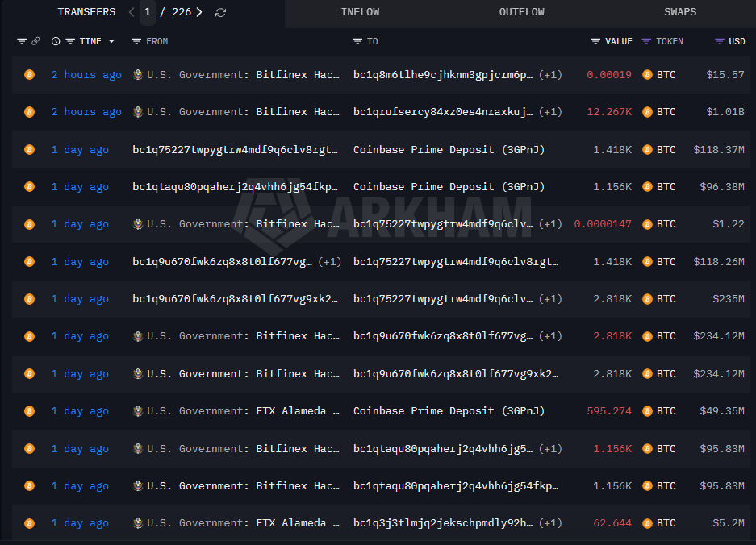
Task: Click BTC token icon in the $118.37M row
Action: pyautogui.click(x=648, y=150)
